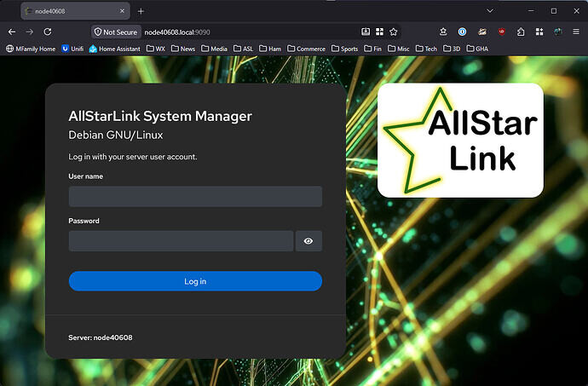Viewport: 588px width, 386px height.
Task: Click the 'Password' field label
Action: tap(84, 221)
